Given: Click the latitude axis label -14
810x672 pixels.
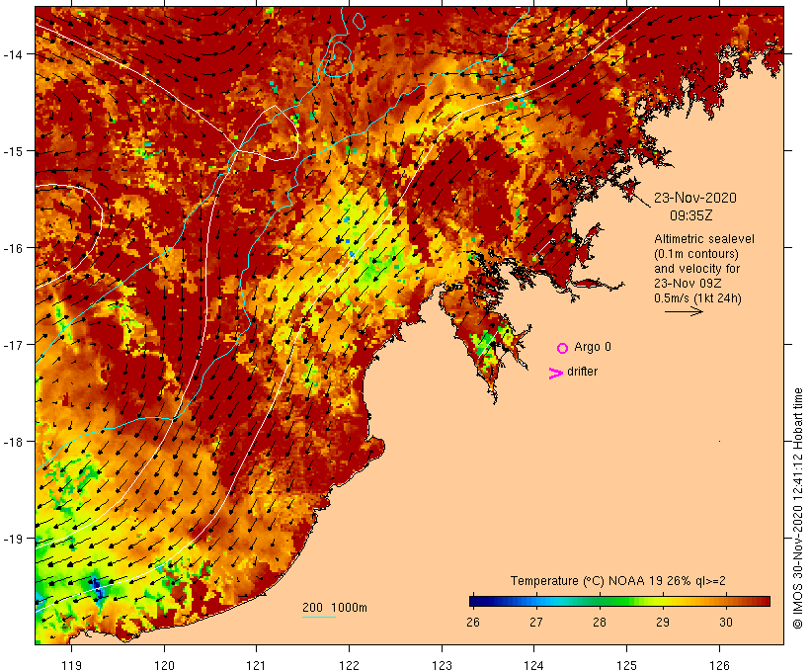Looking at the screenshot, I should (13, 54).
